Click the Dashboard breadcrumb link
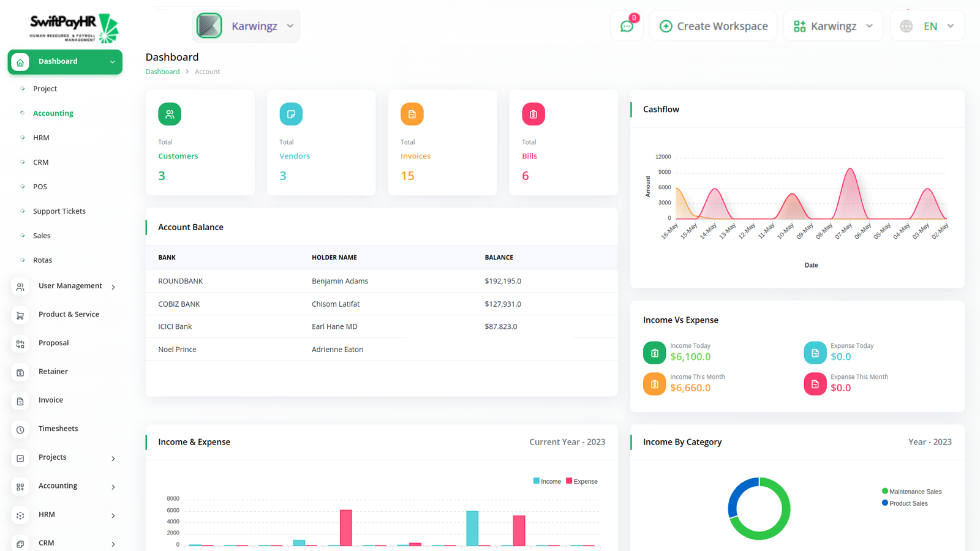This screenshot has height=551, width=980. point(162,72)
